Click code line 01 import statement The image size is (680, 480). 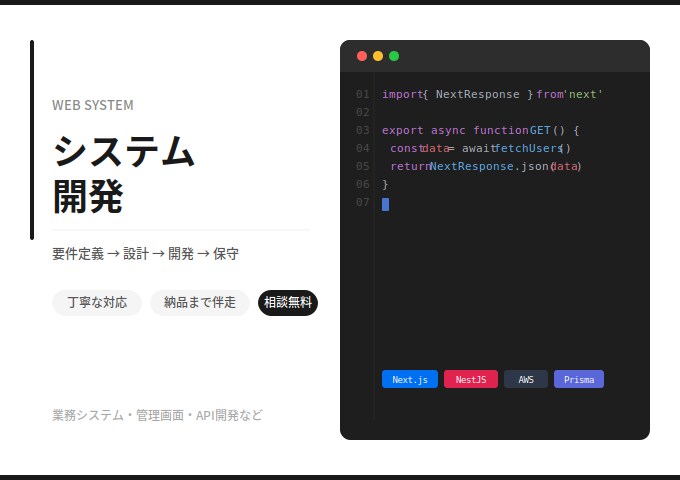point(492,95)
